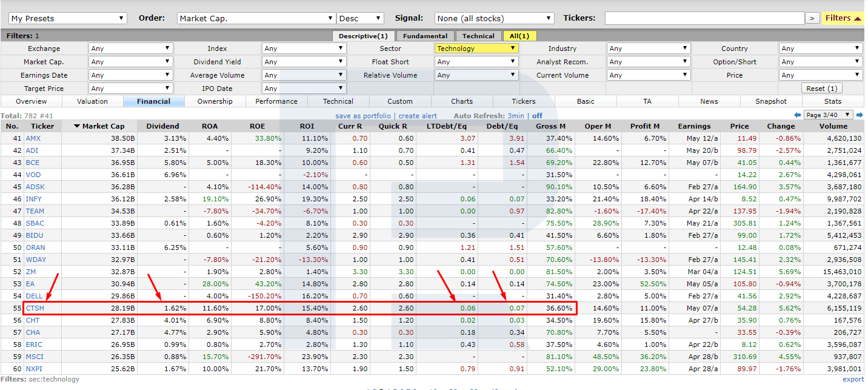This screenshot has width=868, height=390.
Task: Open the Order dropdown showing Market Cap.
Action: click(256, 18)
